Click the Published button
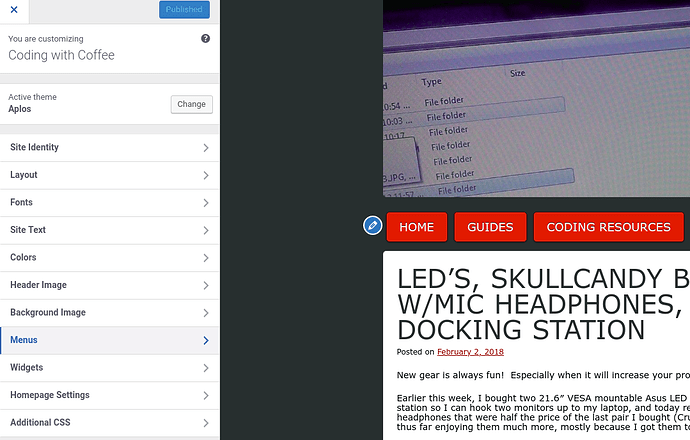This screenshot has width=690, height=440. [x=184, y=10]
